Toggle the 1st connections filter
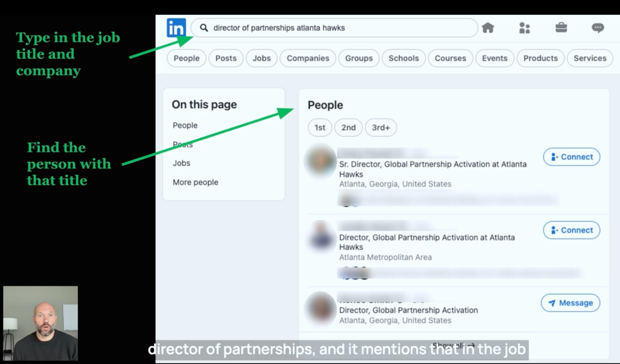Screen dimensions: 620x364 [x=320, y=127]
